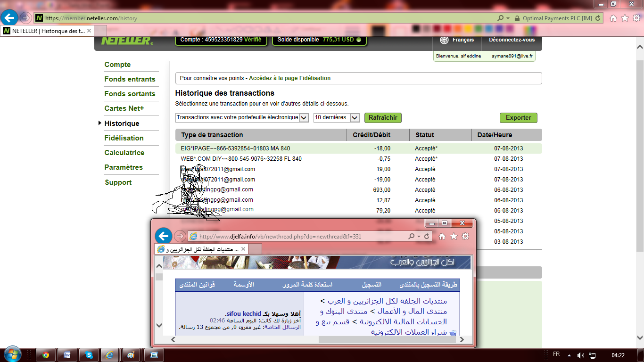Show hidden icons in the system tray
Screen dimensions: 644x362
pos(569,355)
